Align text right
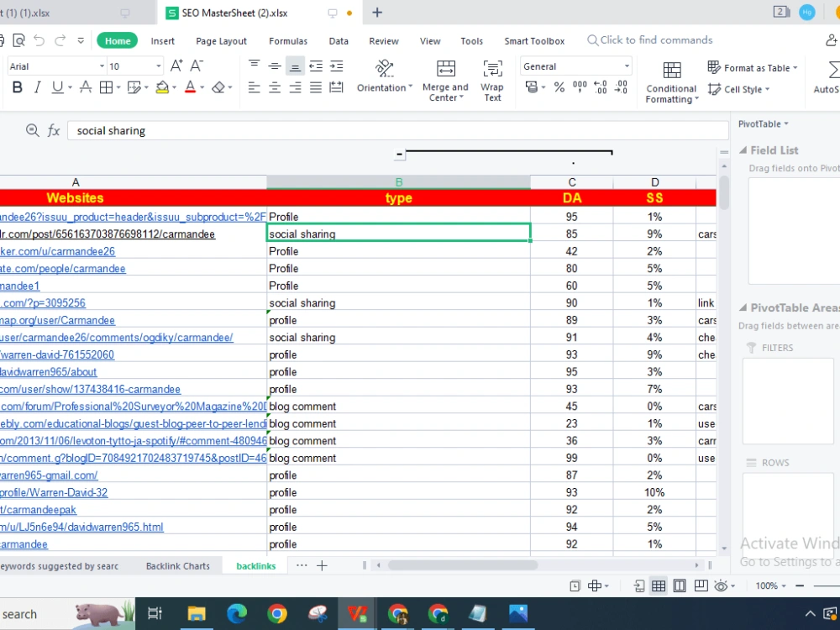 coord(295,87)
